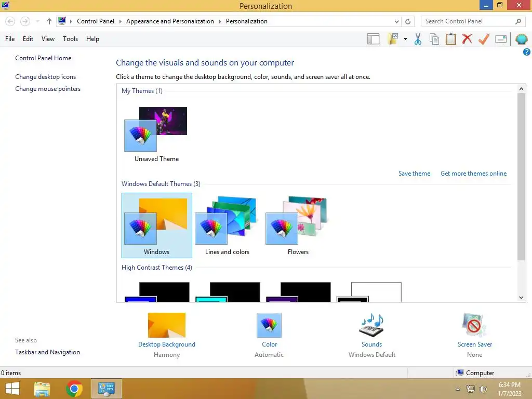Click the orange checkmark toolbar icon
The height and width of the screenshot is (399, 532).
pyautogui.click(x=484, y=39)
